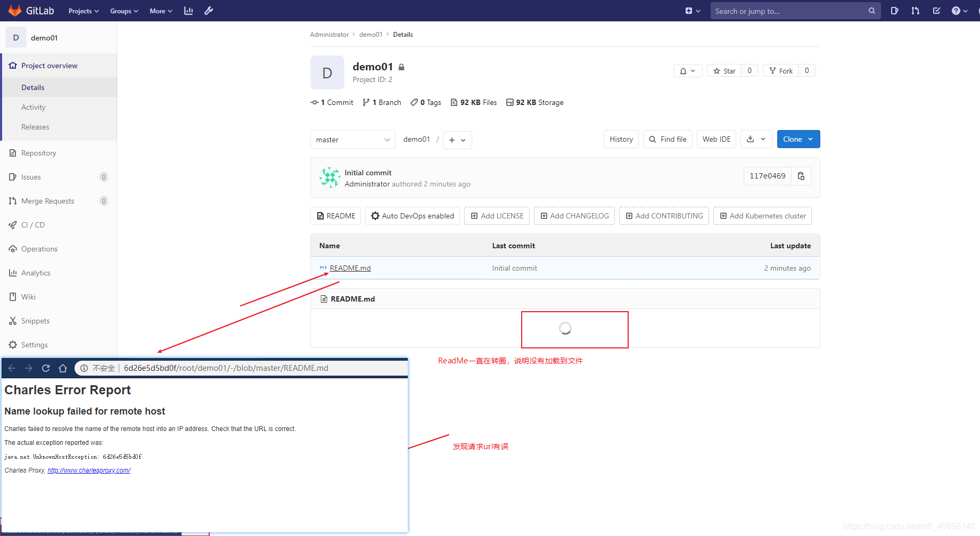Viewport: 980px width, 536px height.
Task: Click demo01 breadcrumb link
Action: pos(370,35)
